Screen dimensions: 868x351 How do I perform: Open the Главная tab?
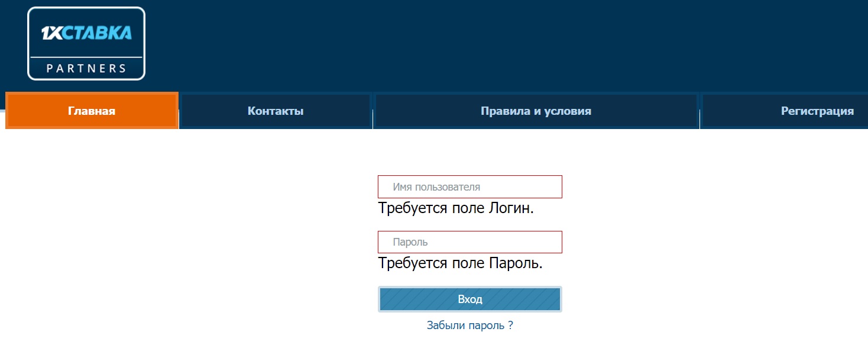coord(92,111)
